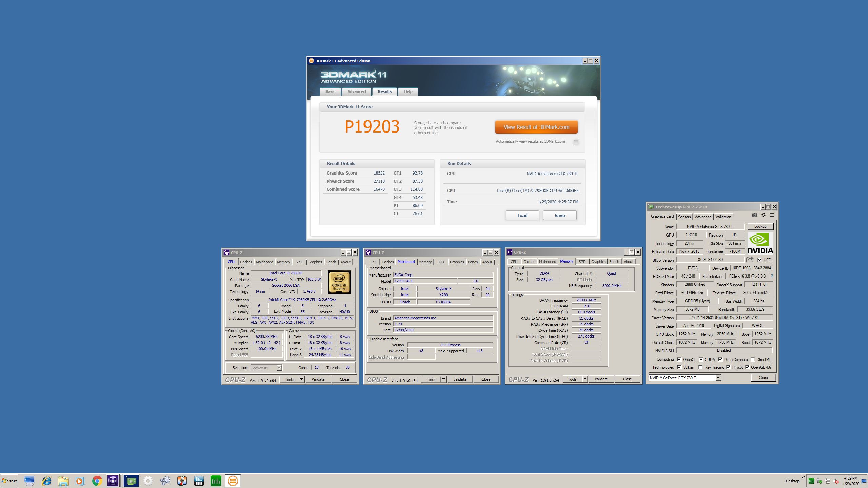868x488 pixels.
Task: Open Google Chrome from the taskbar
Action: click(x=97, y=481)
